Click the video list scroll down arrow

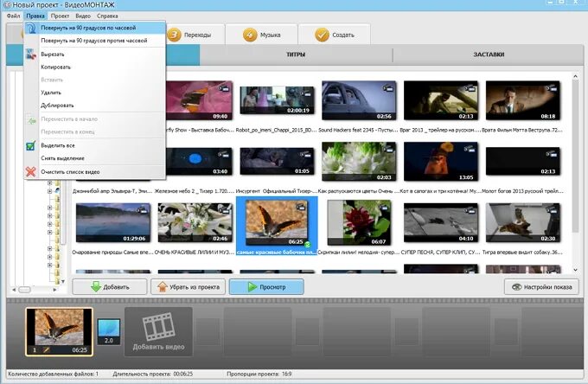tap(575, 270)
